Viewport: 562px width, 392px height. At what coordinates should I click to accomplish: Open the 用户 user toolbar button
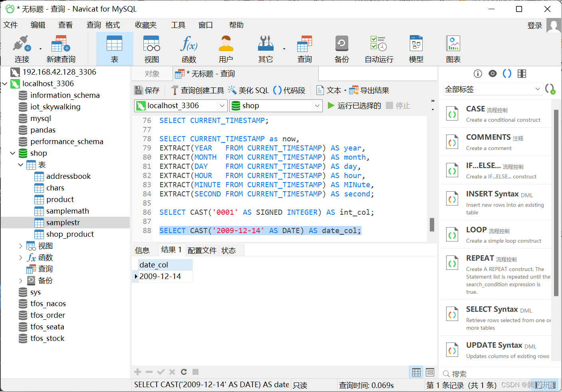(x=226, y=49)
